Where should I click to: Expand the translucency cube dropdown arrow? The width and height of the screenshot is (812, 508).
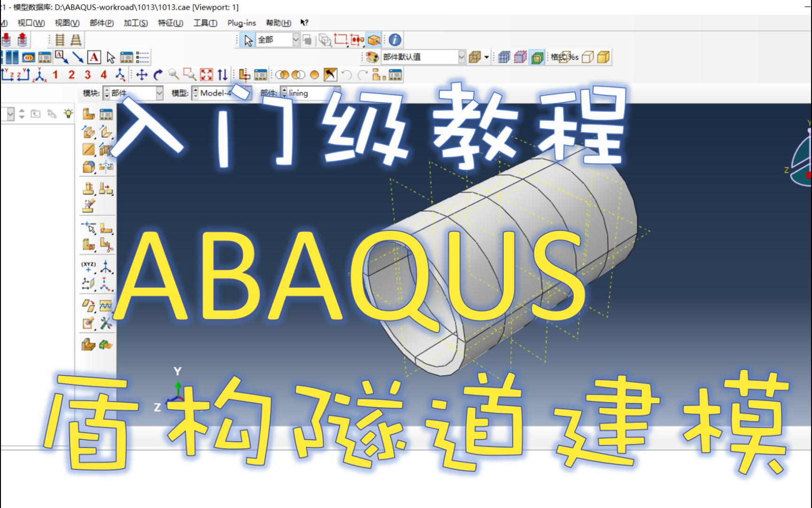pyautogui.click(x=486, y=57)
